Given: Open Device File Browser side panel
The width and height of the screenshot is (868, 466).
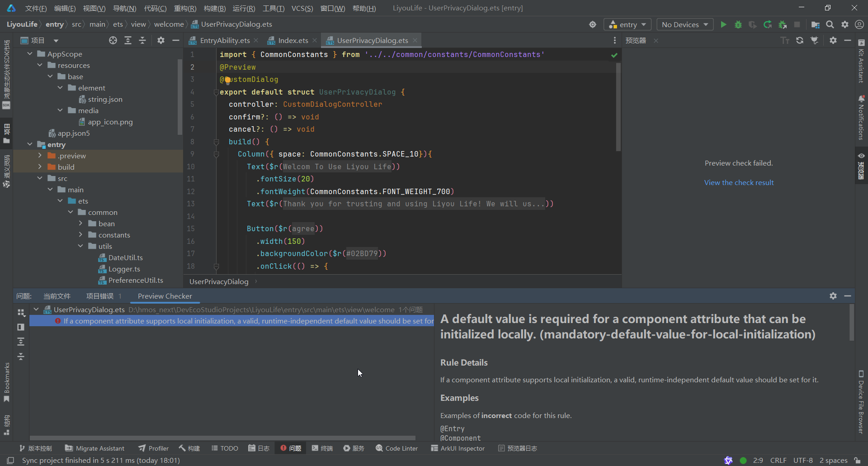Looking at the screenshot, I should pos(861,402).
